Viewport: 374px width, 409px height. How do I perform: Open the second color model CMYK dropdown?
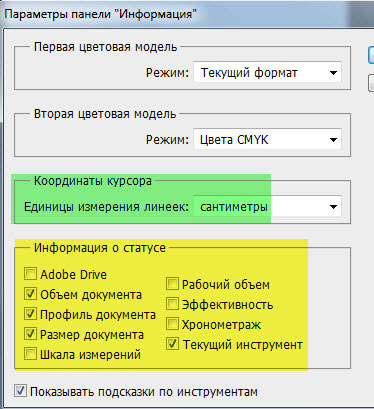tap(267, 139)
